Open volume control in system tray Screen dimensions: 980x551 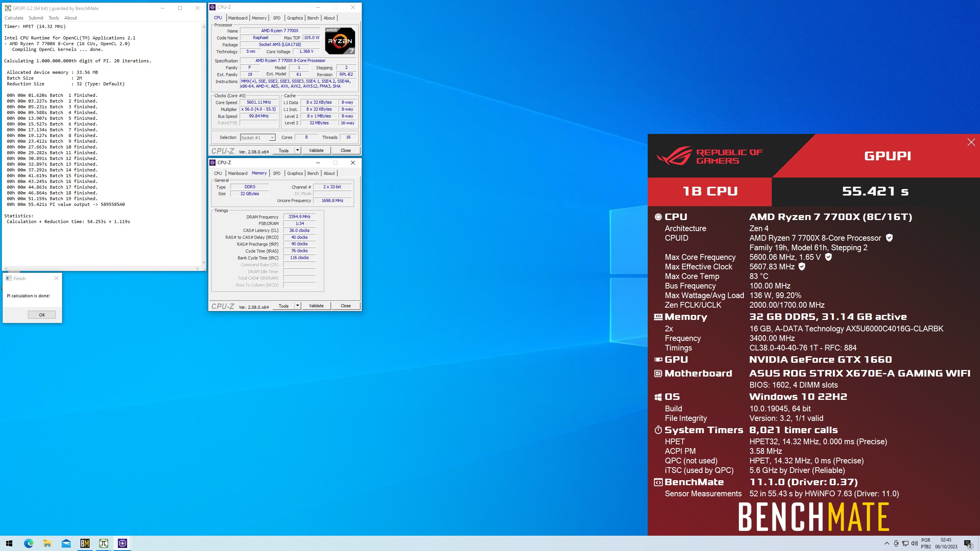pos(915,543)
